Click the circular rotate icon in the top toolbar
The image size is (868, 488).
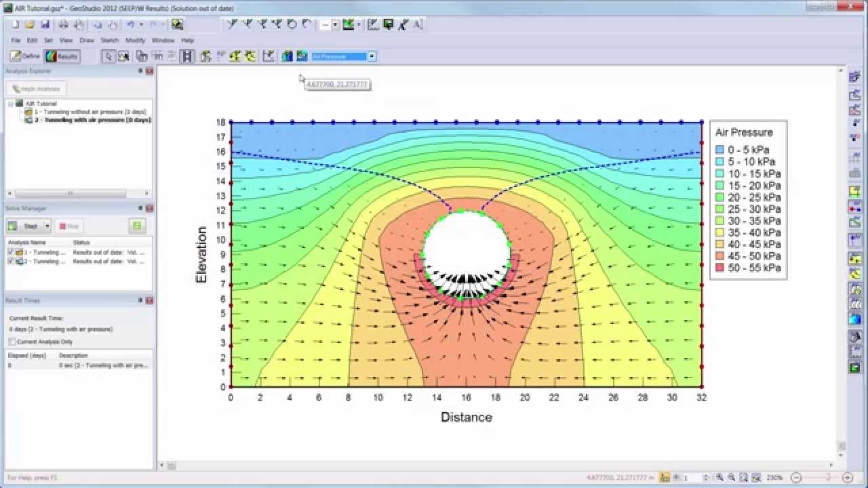coord(292,24)
